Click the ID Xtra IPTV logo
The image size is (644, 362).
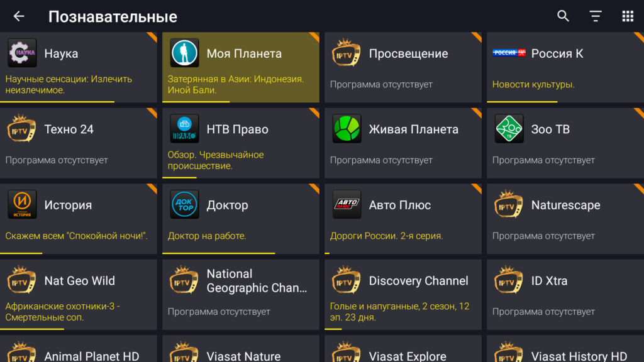tap(508, 280)
